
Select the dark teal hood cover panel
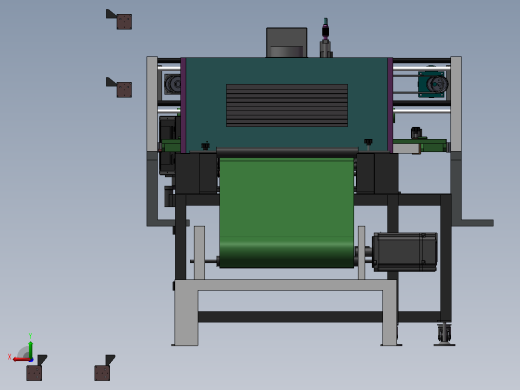click(287, 104)
